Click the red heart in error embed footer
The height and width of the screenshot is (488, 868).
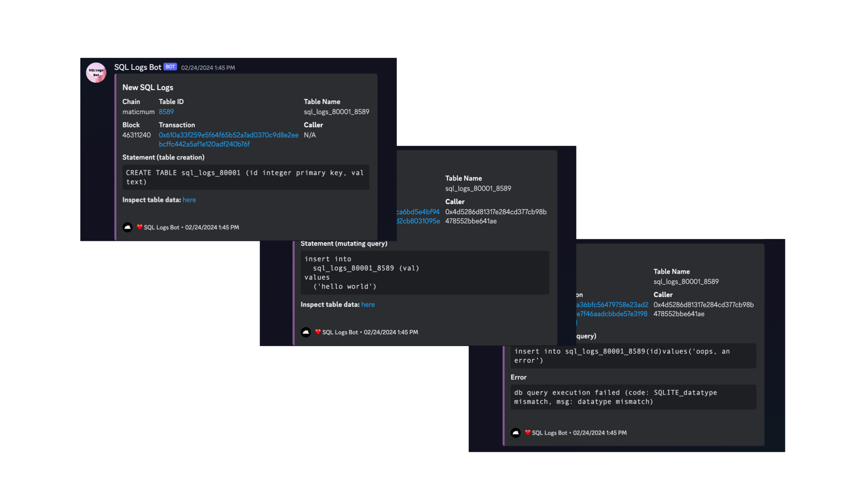528,433
